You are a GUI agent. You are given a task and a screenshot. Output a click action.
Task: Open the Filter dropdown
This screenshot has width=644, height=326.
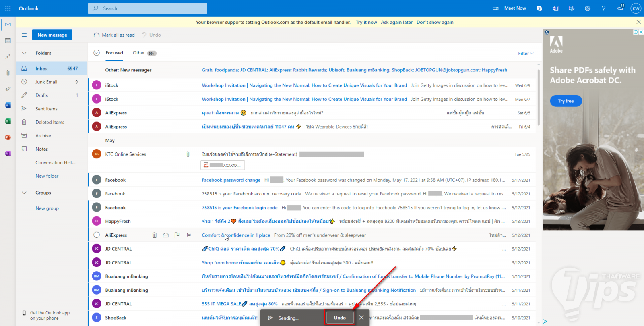[526, 54]
